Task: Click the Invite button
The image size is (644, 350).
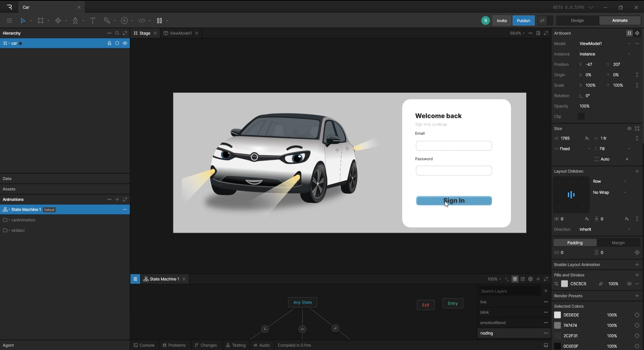Action: (502, 20)
